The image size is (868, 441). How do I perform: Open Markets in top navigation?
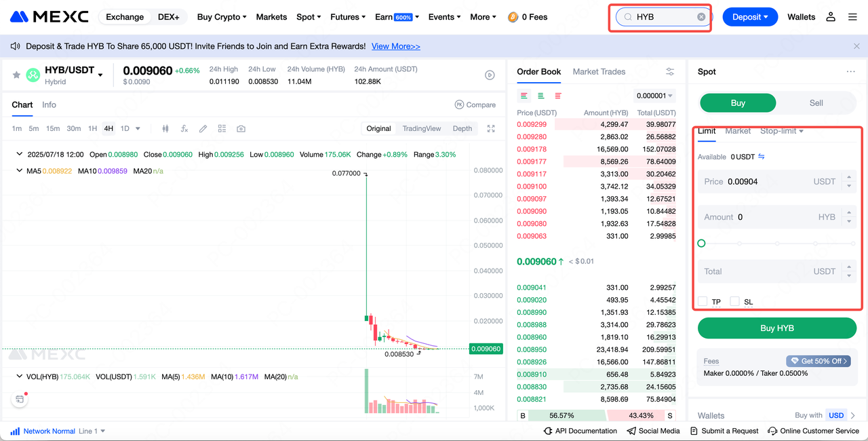pyautogui.click(x=271, y=17)
